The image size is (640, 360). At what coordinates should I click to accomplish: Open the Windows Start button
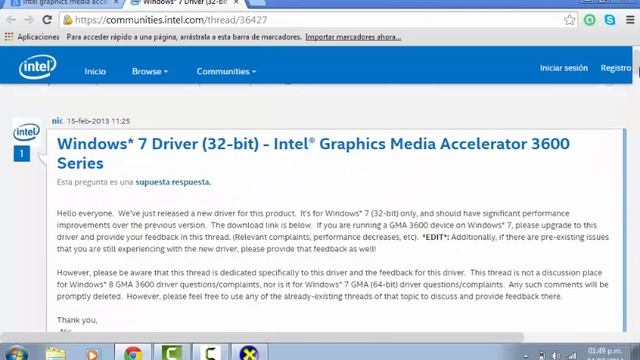[x=16, y=353]
